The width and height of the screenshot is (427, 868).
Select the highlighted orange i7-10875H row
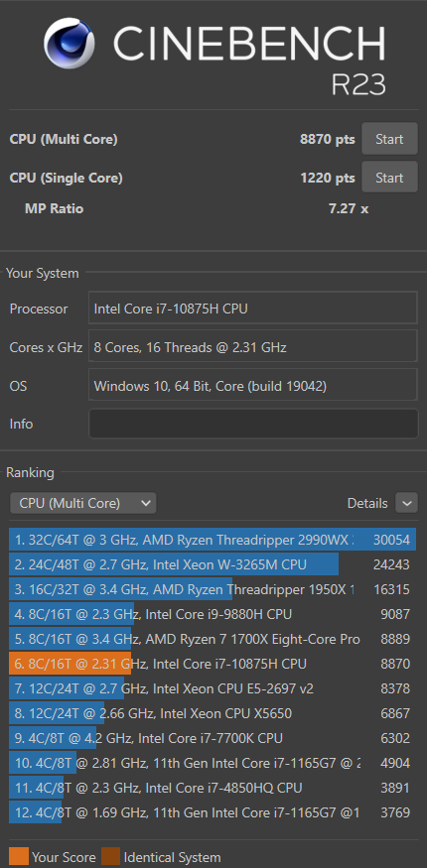click(x=213, y=664)
